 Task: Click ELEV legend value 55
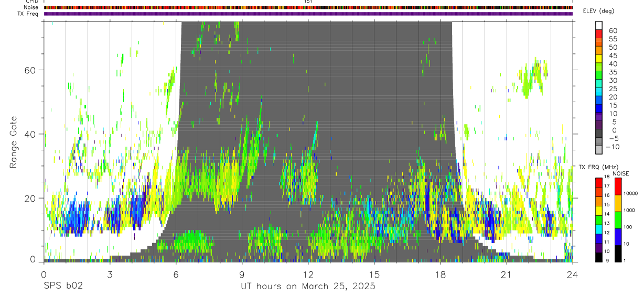(x=613, y=39)
